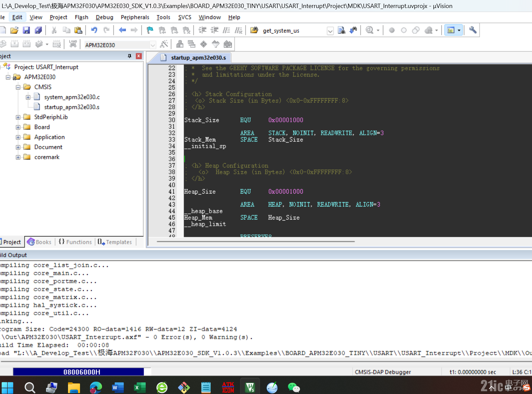Collapse the APM32E030 target node
The height and width of the screenshot is (394, 532).
coord(8,77)
